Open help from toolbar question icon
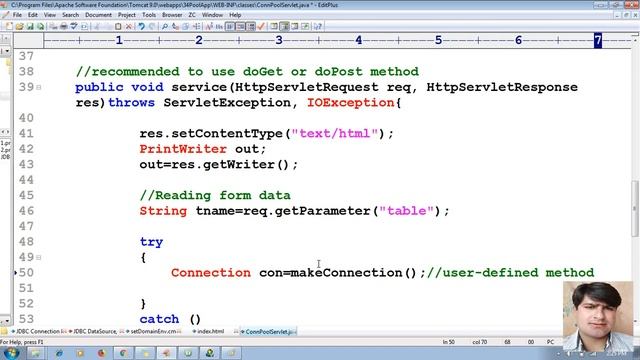 tap(318, 26)
